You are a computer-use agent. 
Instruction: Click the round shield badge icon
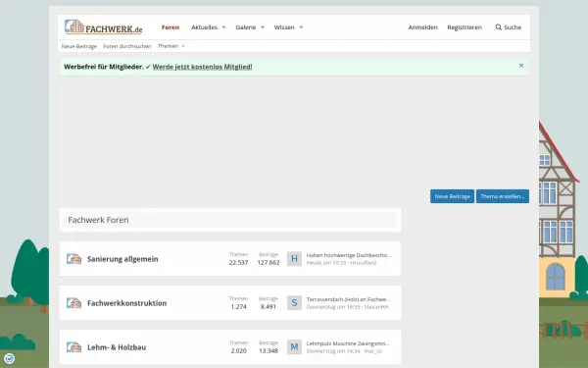(10, 358)
